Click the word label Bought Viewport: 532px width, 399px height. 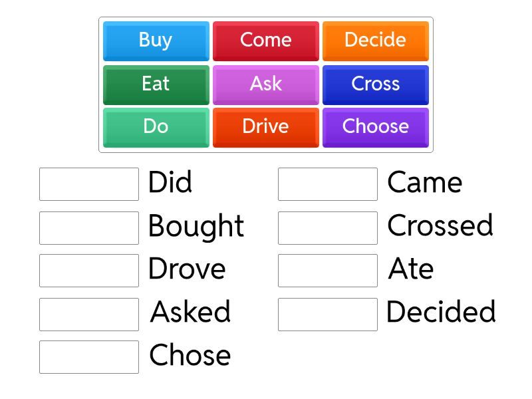[196, 227]
